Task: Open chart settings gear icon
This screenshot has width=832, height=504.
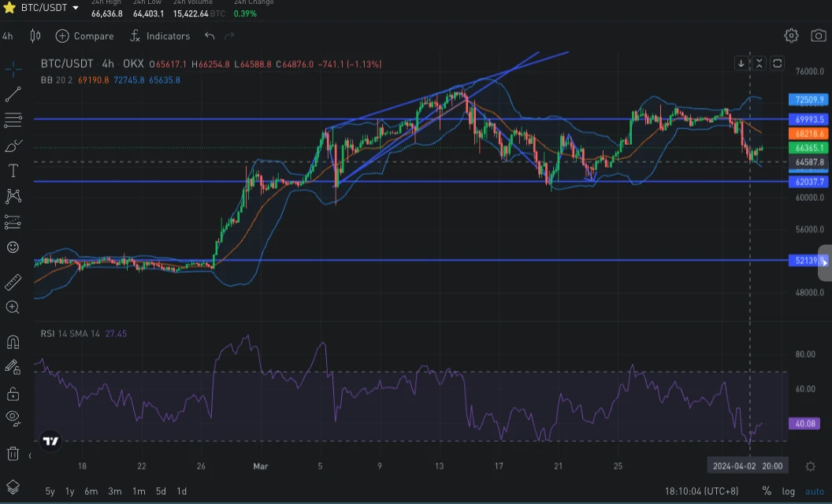Action: click(791, 35)
